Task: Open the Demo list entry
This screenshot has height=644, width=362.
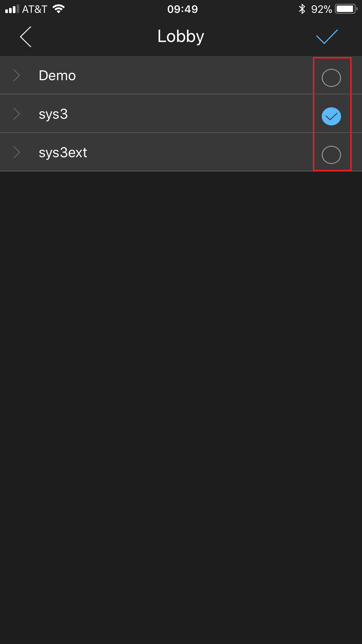Action: (57, 75)
